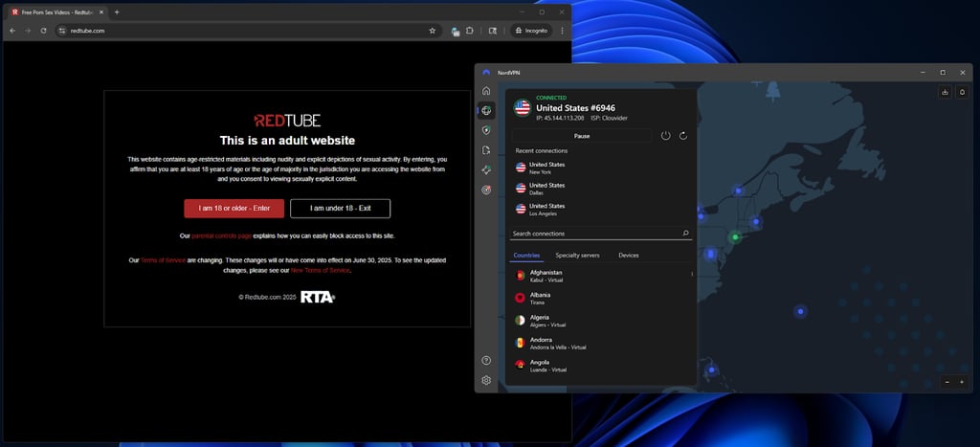Click the Redtube logo on the page
The width and height of the screenshot is (980, 447).
coord(287,121)
